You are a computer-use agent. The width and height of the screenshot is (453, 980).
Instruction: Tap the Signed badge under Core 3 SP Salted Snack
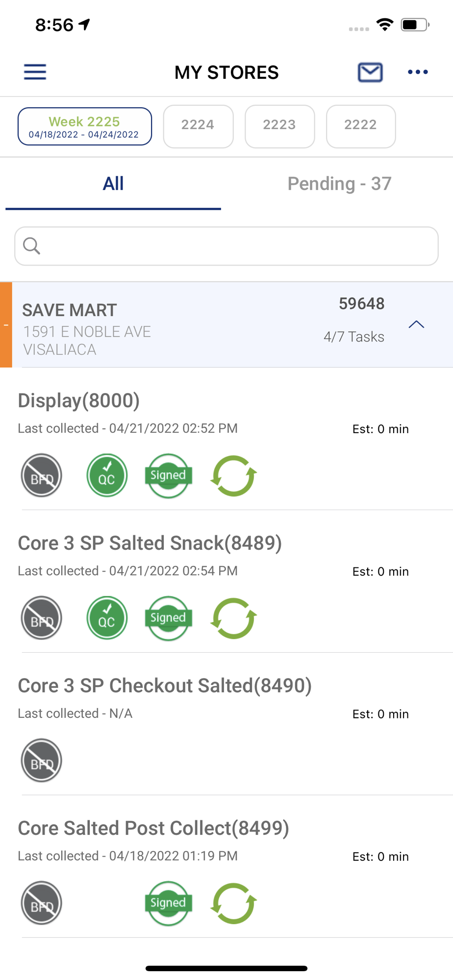point(168,618)
